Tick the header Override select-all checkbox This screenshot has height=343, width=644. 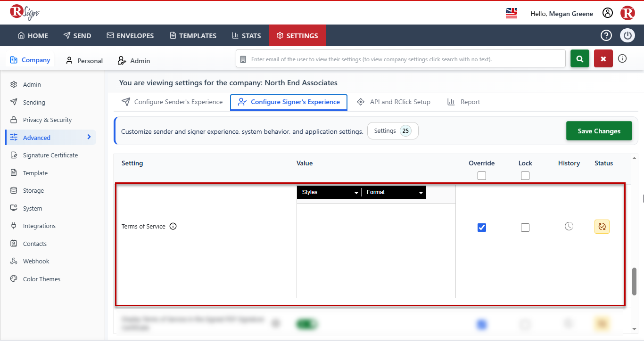pyautogui.click(x=482, y=176)
